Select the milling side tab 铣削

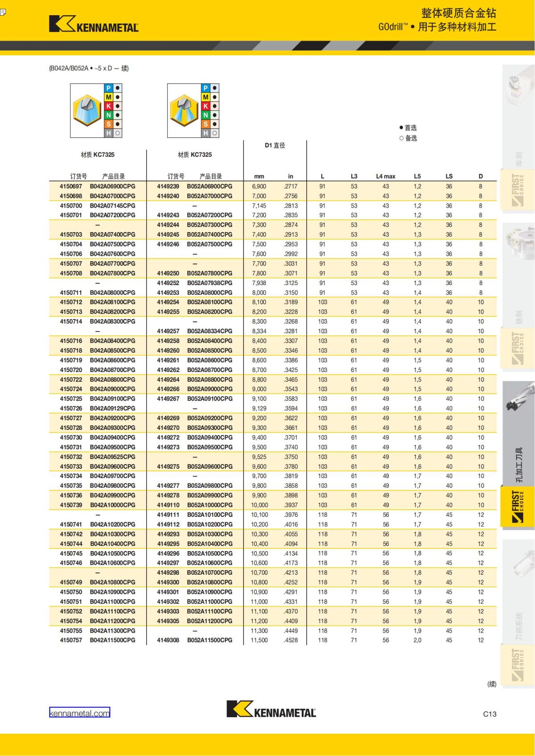coord(519,317)
